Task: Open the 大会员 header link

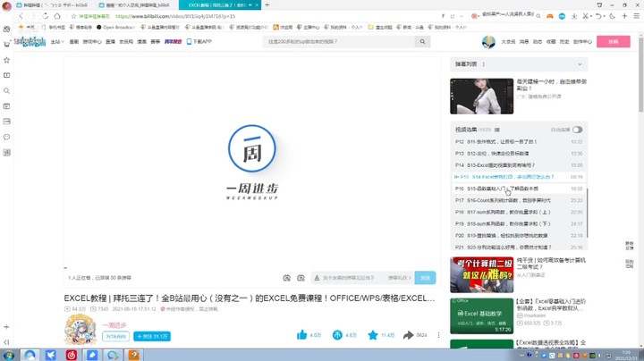Action: (x=508, y=42)
